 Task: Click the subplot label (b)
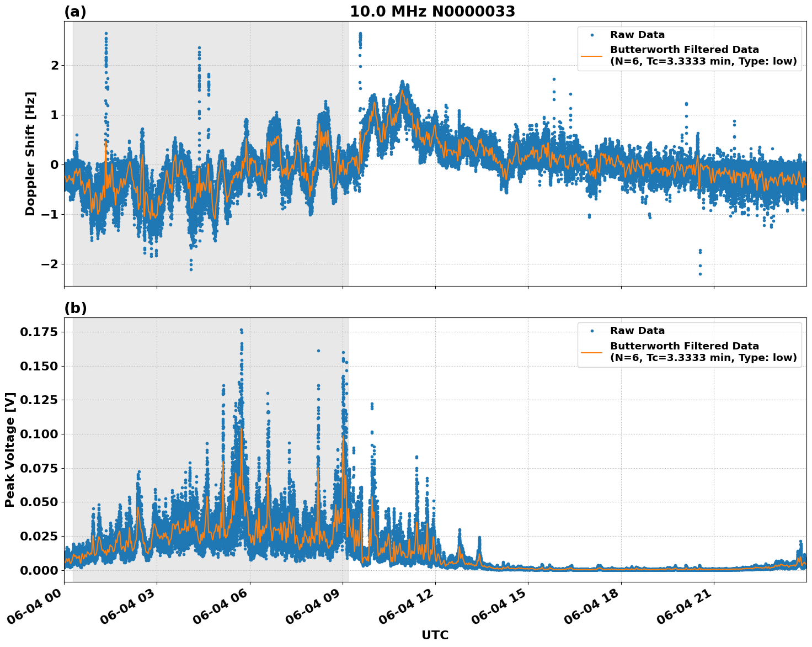76,307
